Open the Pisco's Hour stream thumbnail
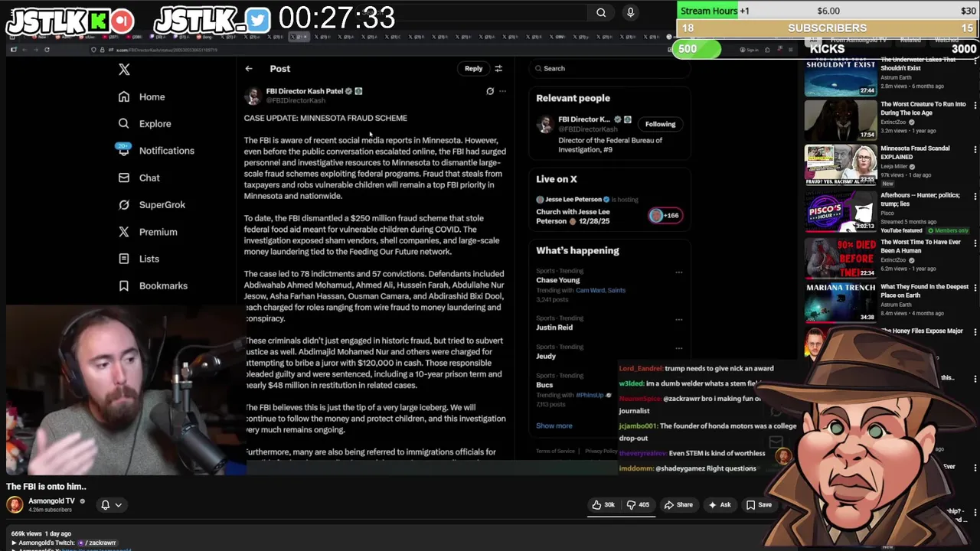Image resolution: width=980 pixels, height=551 pixels. [841, 210]
